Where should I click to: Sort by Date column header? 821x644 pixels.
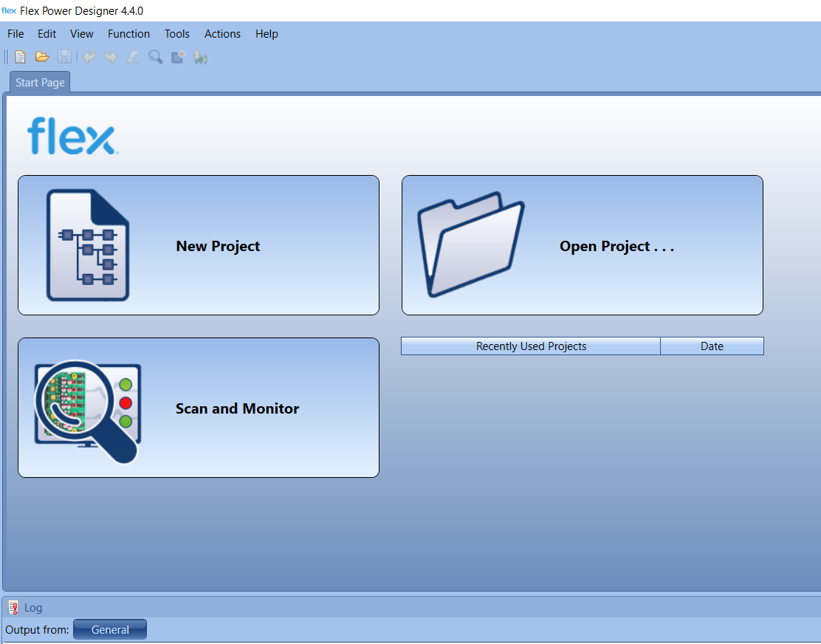(712, 346)
